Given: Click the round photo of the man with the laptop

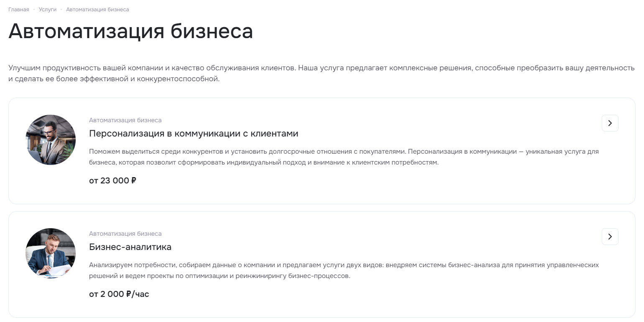Looking at the screenshot, I should pos(51,140).
